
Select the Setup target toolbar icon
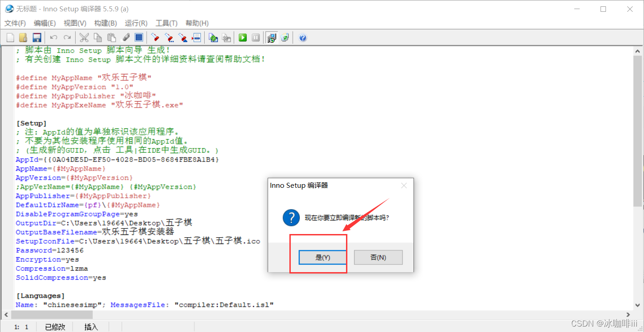click(x=271, y=38)
